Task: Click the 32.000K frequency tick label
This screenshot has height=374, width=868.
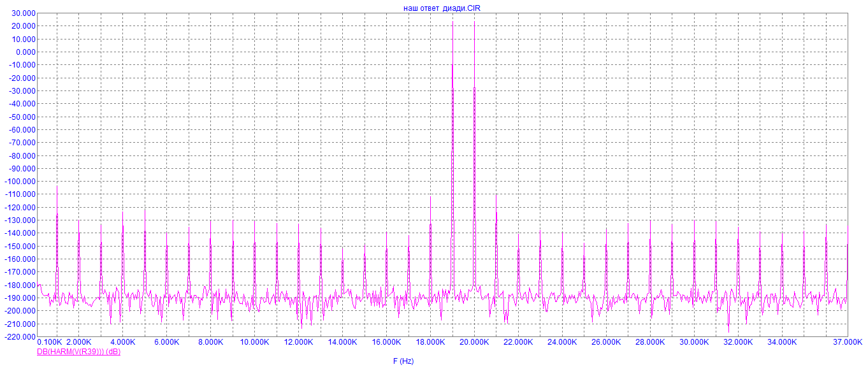Action: click(739, 343)
